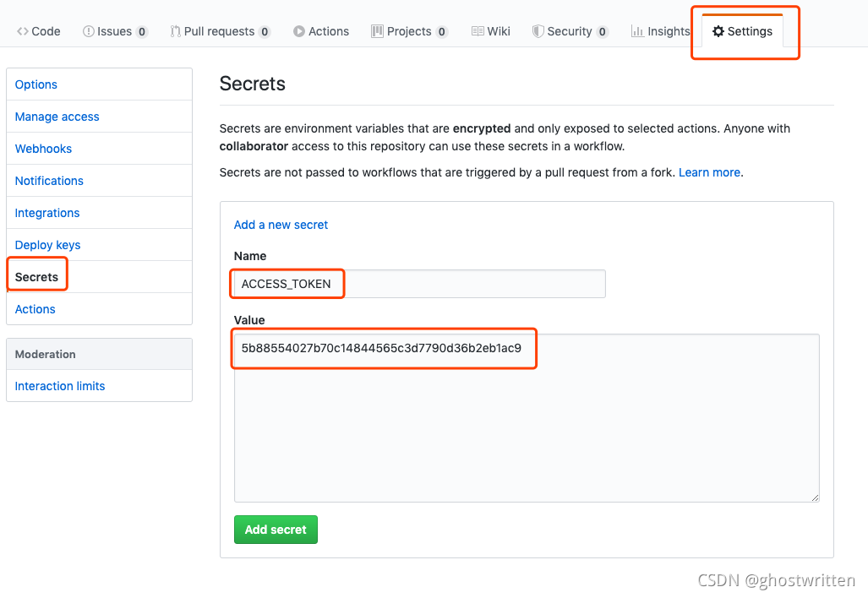The height and width of the screenshot is (598, 868).
Task: Click the Add a new secret link
Action: (281, 225)
